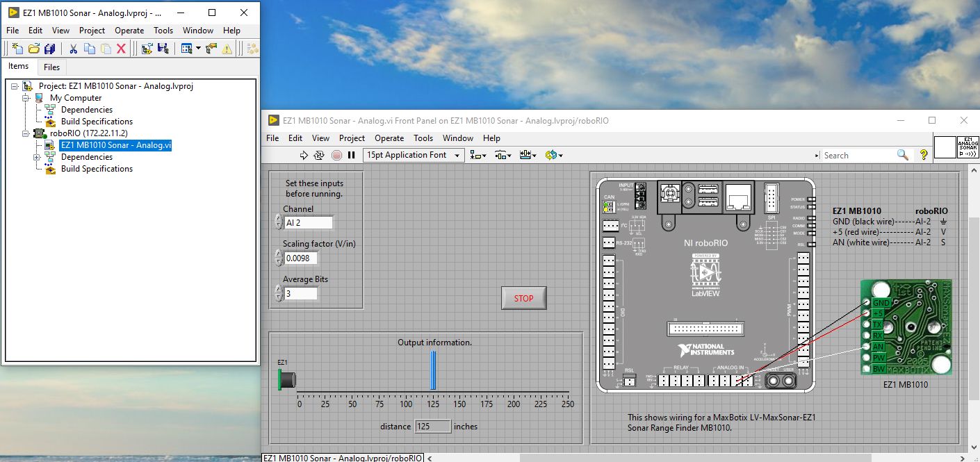Click Open folder icon in Project Explorer
This screenshot has width=980, height=462.
34,49
